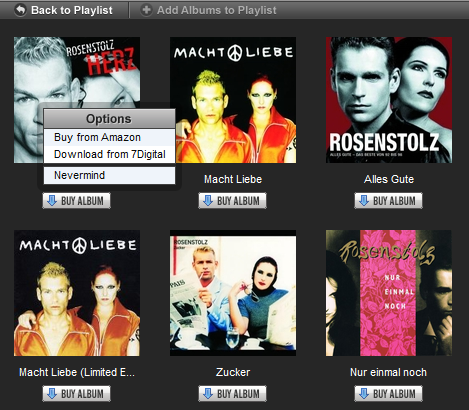The width and height of the screenshot is (469, 410).
Task: Click download arrow icon under Zucker
Action: coord(208,394)
